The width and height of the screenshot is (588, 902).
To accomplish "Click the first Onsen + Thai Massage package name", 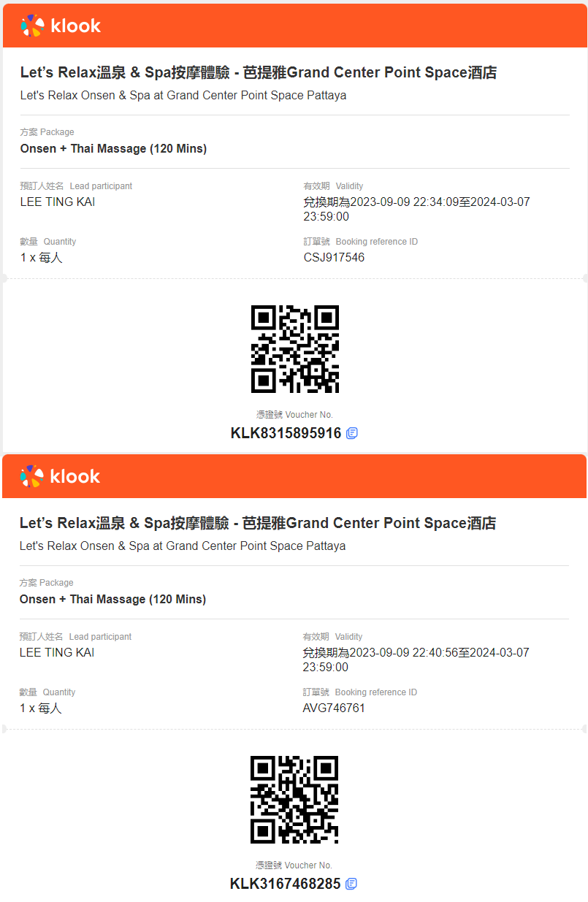I will tap(113, 148).
